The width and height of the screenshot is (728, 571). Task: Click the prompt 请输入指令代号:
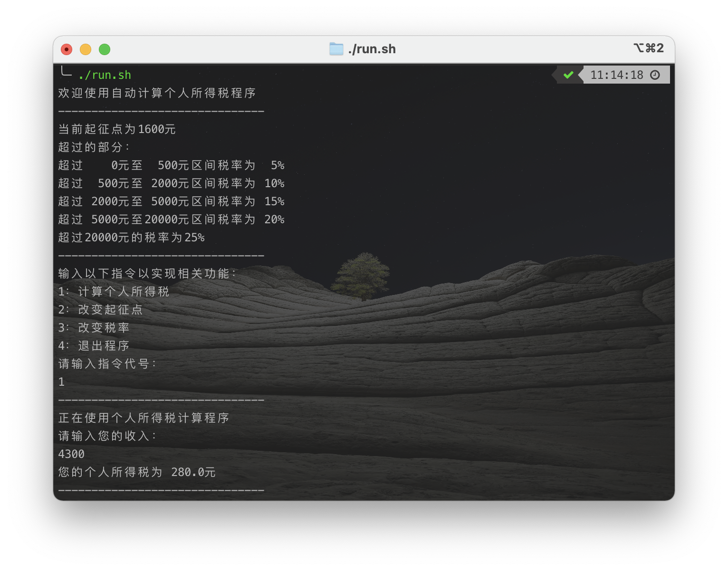coord(107,364)
